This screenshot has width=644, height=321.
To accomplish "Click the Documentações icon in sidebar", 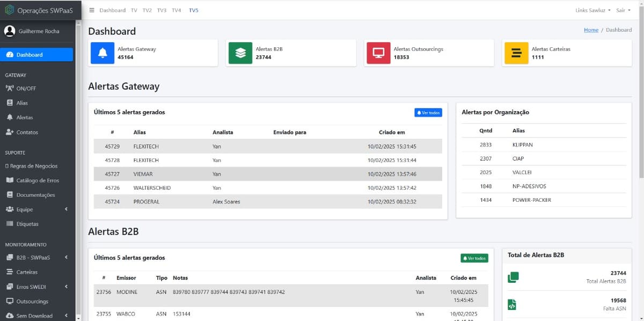I will pos(10,195).
